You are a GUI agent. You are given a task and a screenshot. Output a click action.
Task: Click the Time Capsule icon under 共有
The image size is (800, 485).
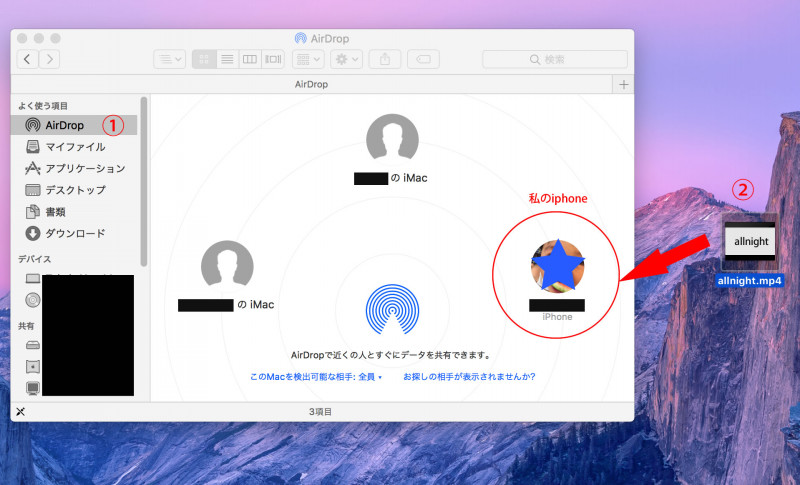pyautogui.click(x=33, y=367)
